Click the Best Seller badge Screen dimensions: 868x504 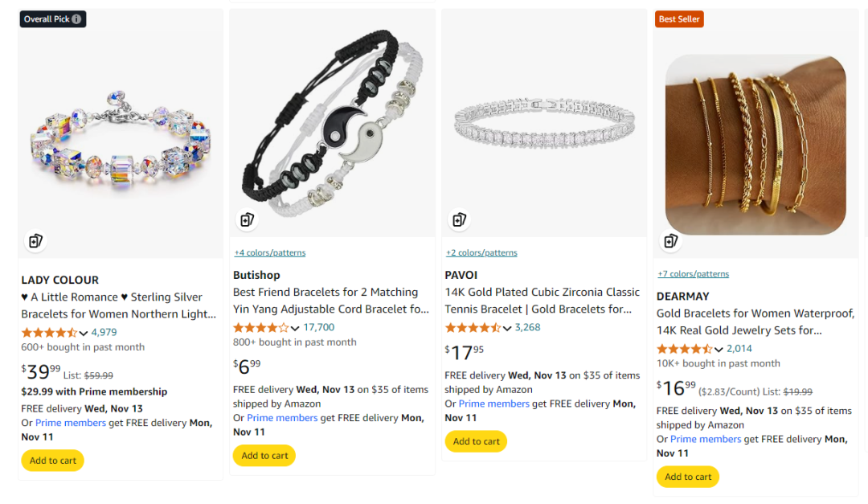(x=679, y=19)
